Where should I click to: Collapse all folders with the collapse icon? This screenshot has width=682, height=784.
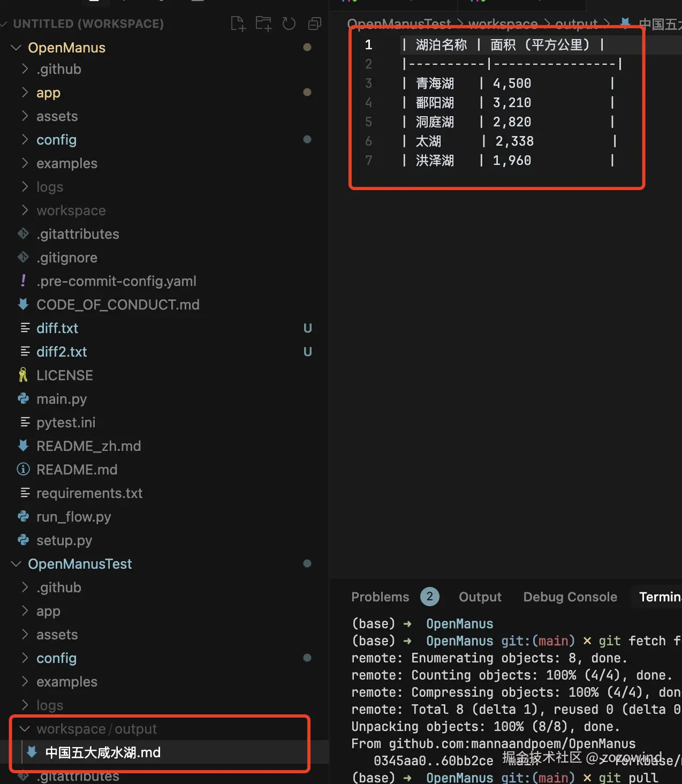(x=315, y=24)
